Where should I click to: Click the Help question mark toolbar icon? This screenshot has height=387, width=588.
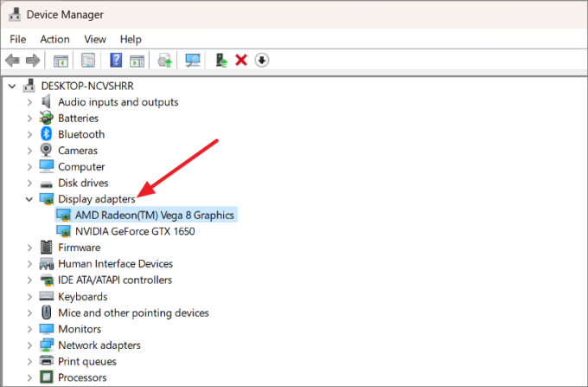point(116,60)
